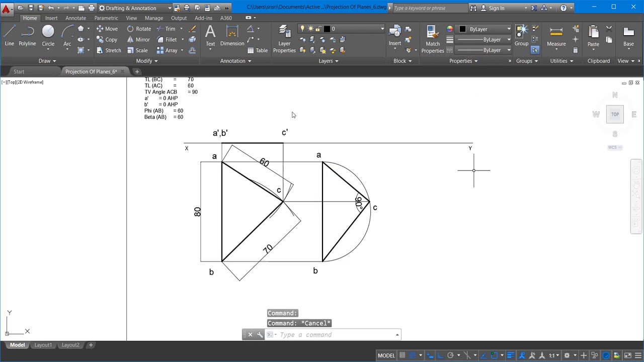644x362 pixels.
Task: Click Match Properties
Action: point(433,39)
